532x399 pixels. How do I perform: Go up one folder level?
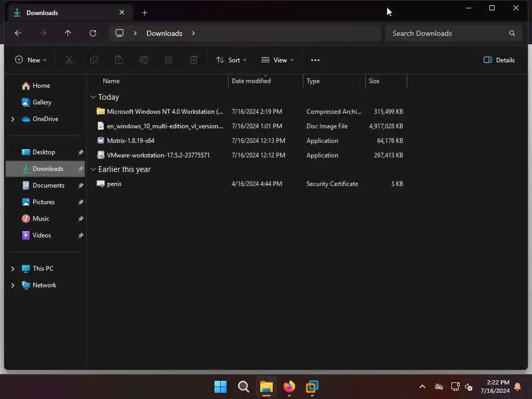coord(68,33)
